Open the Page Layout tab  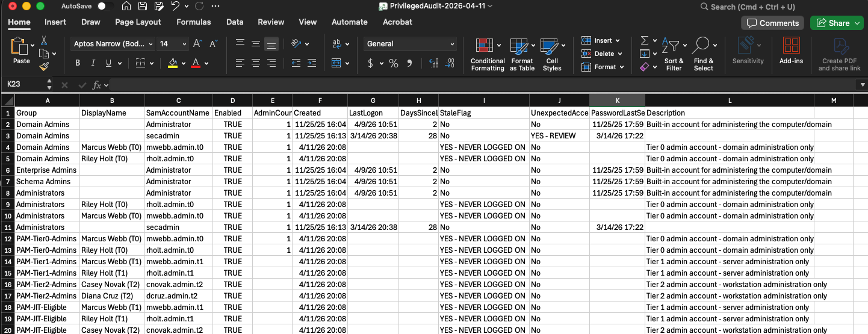(x=138, y=22)
